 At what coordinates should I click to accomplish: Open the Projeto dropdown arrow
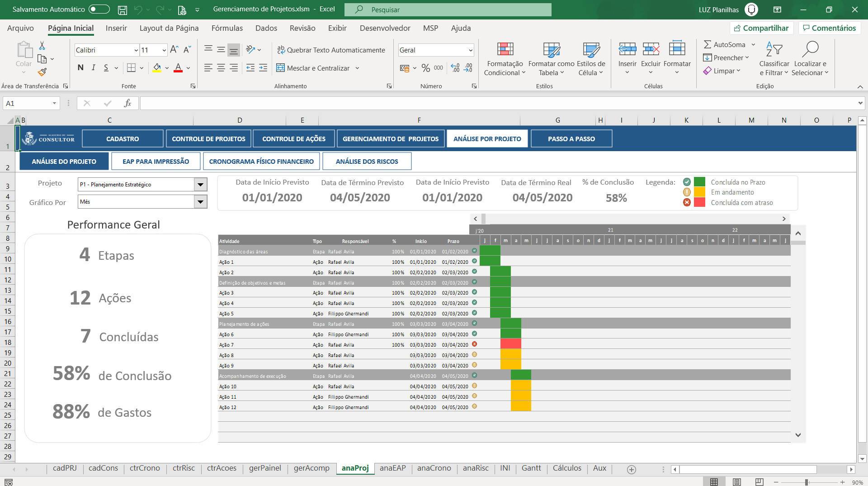click(200, 184)
